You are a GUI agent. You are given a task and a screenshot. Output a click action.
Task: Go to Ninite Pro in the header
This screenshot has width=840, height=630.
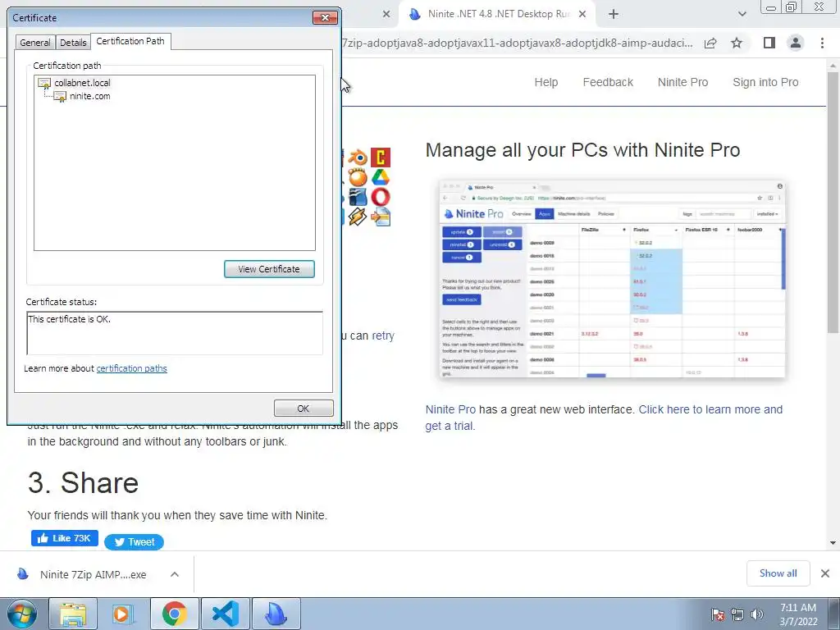pos(682,83)
